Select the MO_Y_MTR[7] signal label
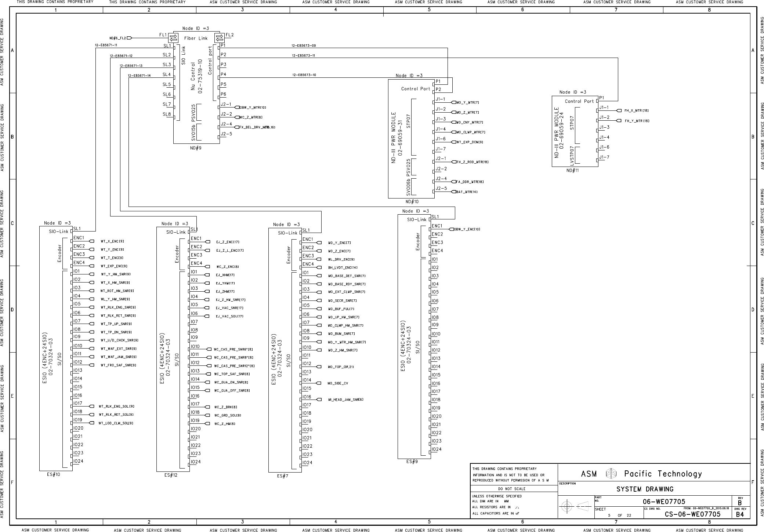The height and width of the screenshot is (532, 764). [x=468, y=102]
